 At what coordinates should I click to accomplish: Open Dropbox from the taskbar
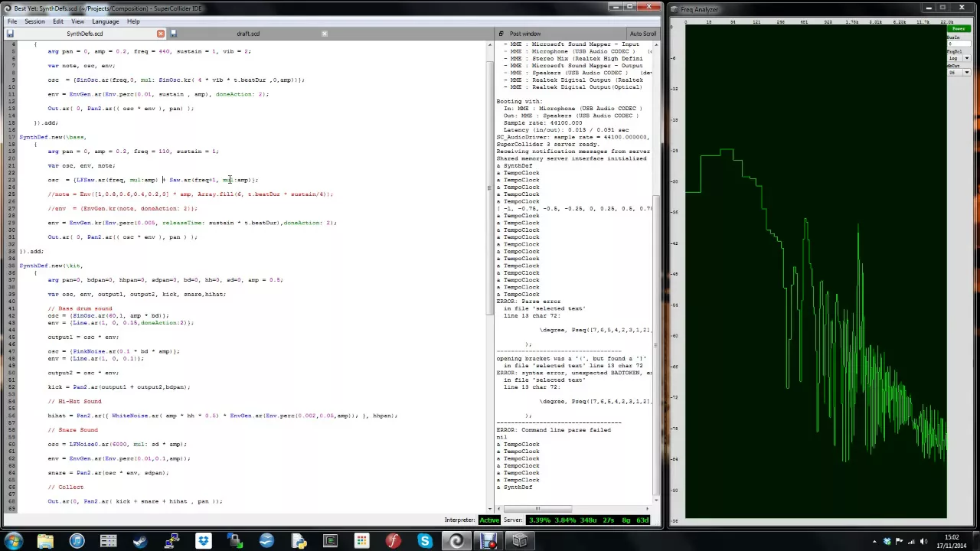[204, 541]
